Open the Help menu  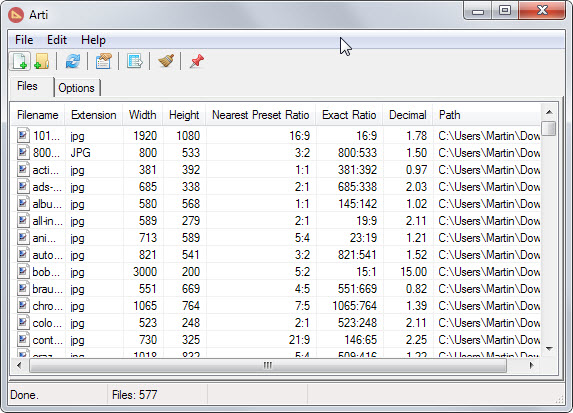click(x=93, y=40)
